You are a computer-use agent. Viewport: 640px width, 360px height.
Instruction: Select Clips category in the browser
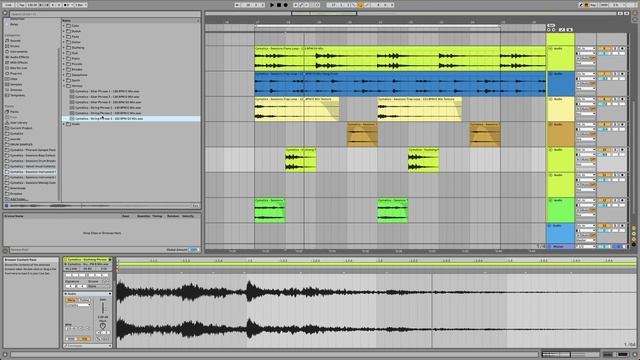tap(13, 79)
